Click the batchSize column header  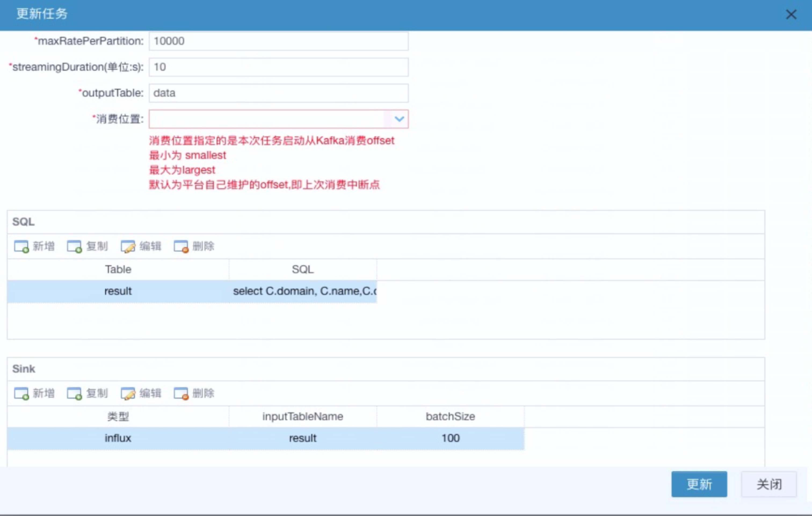[x=450, y=416]
